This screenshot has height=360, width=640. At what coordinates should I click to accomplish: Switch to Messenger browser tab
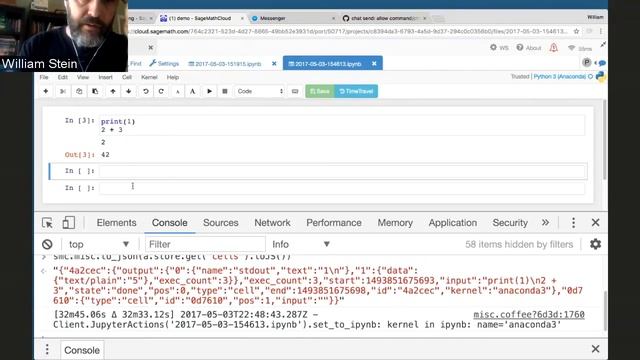pyautogui.click(x=292, y=18)
